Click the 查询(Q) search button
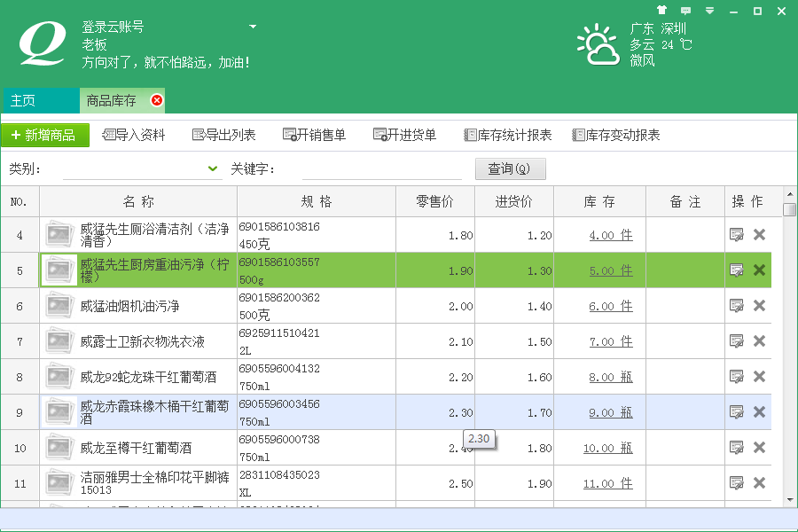 pos(511,169)
